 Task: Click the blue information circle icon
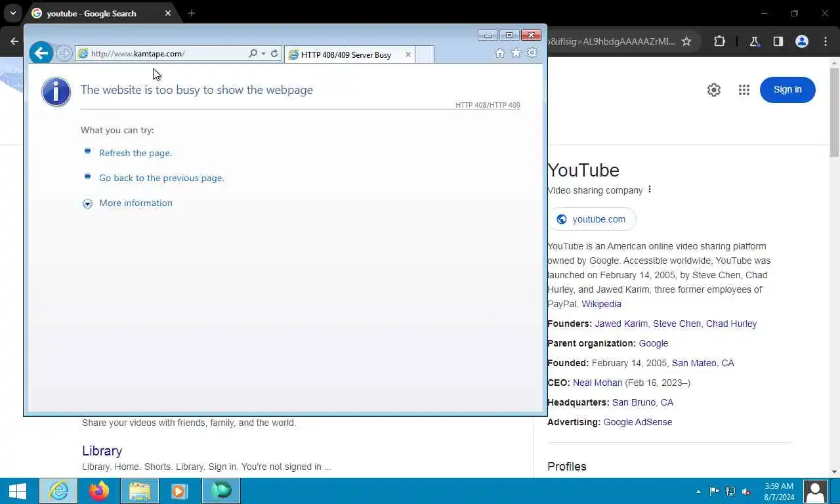56,91
